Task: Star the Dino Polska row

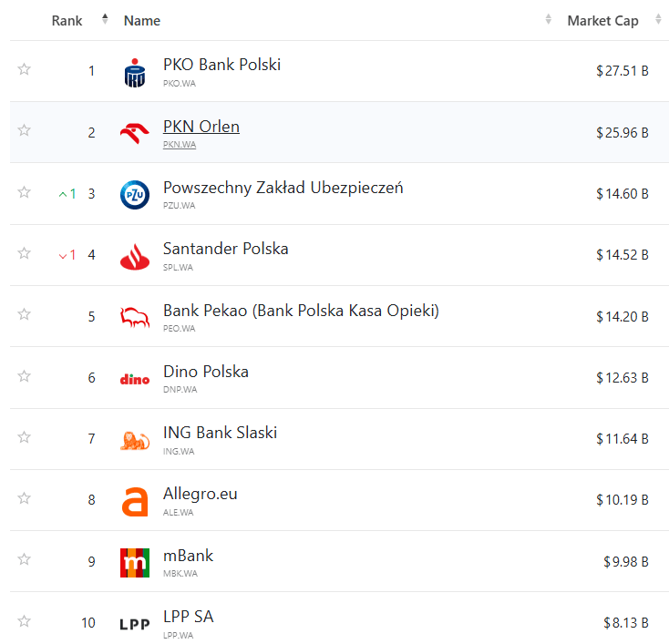Action: tap(25, 375)
